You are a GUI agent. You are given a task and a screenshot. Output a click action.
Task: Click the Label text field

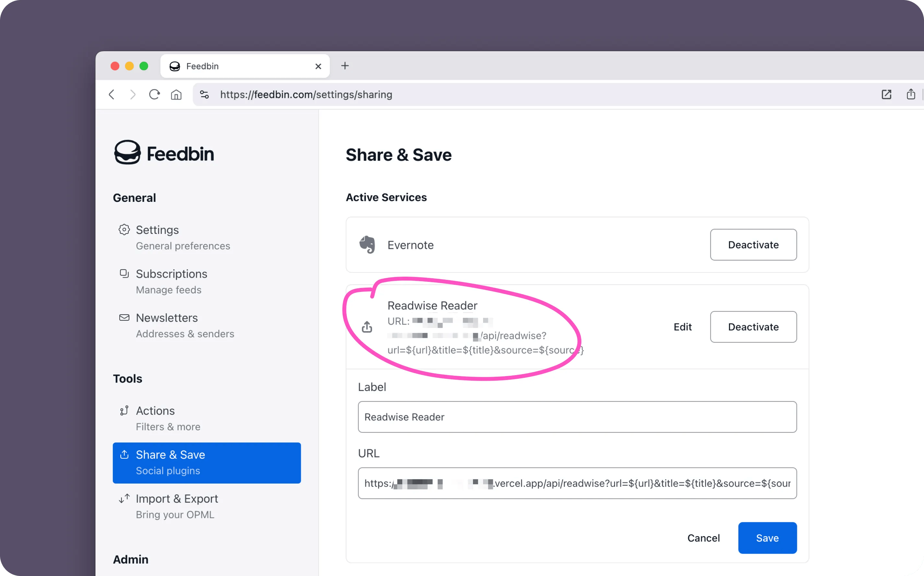577,417
